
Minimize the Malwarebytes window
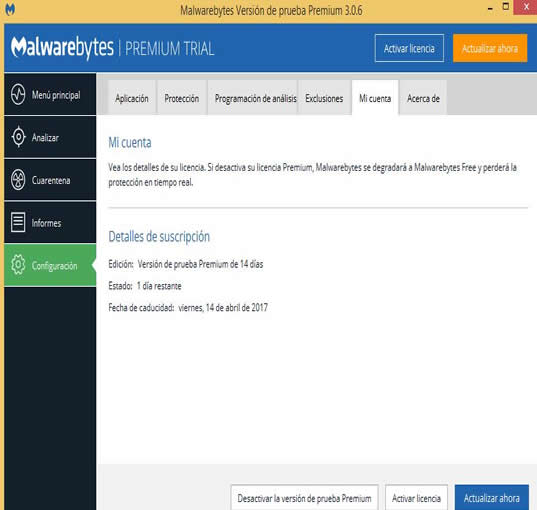point(490,9)
